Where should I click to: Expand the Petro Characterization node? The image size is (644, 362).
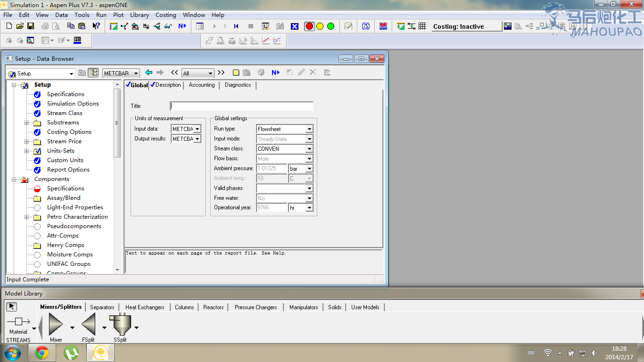pos(27,217)
